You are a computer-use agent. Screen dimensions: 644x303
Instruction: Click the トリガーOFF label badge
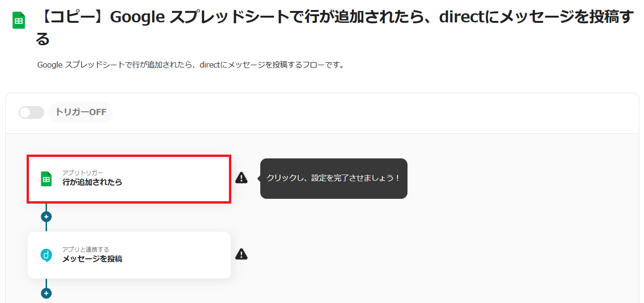click(x=81, y=113)
